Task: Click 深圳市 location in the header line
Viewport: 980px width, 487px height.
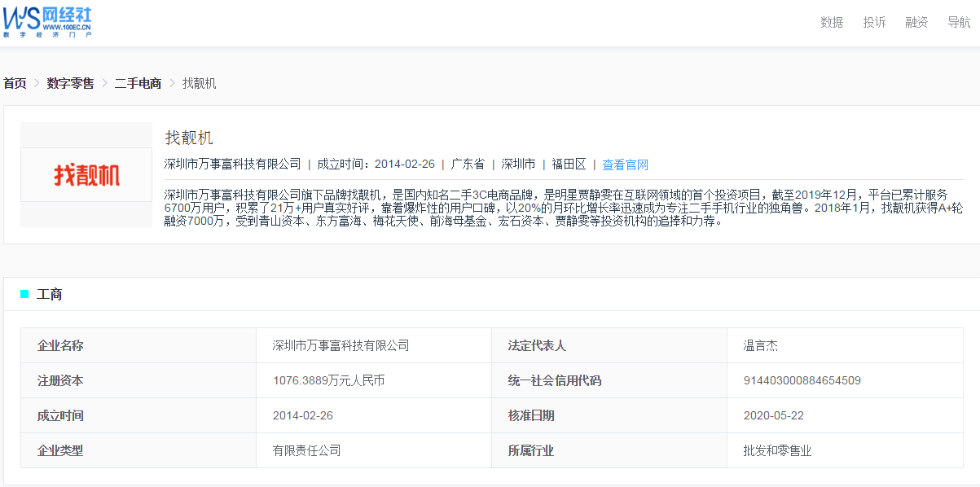Action: 518,165
